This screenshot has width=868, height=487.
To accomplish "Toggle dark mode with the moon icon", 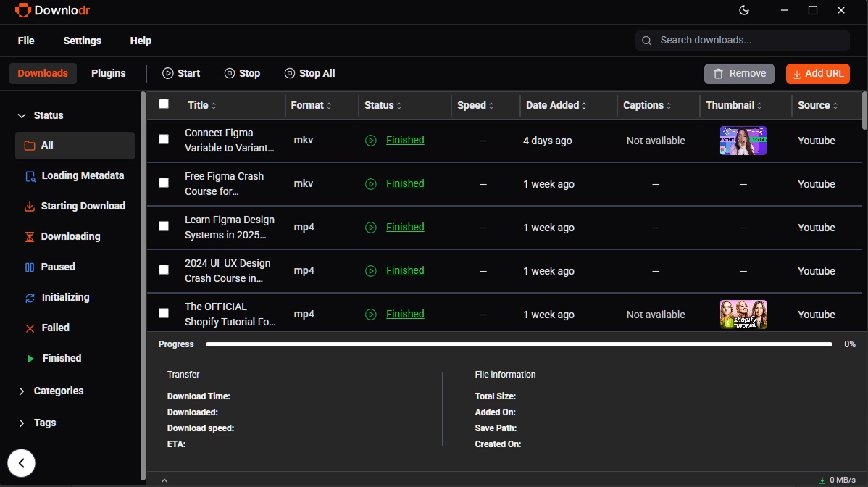I will pyautogui.click(x=744, y=11).
